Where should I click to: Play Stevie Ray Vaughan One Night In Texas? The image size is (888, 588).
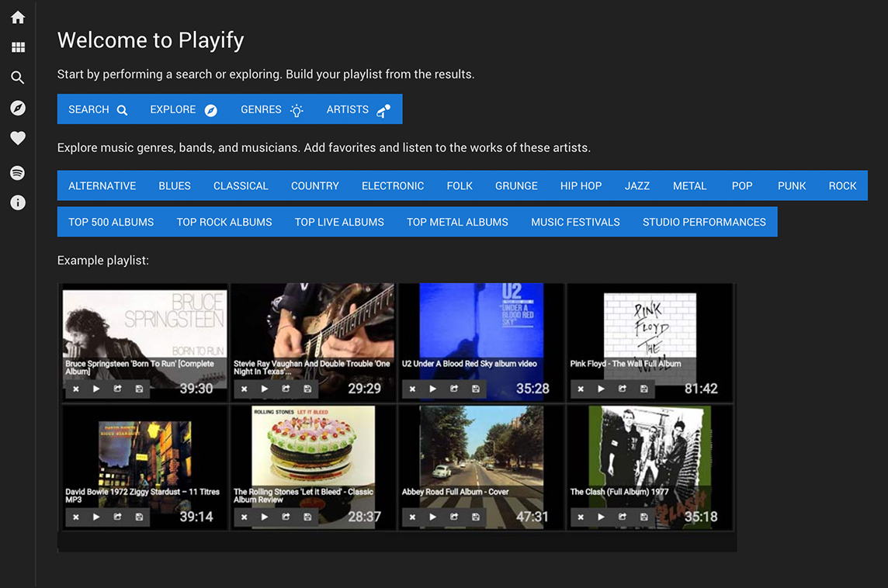point(265,389)
